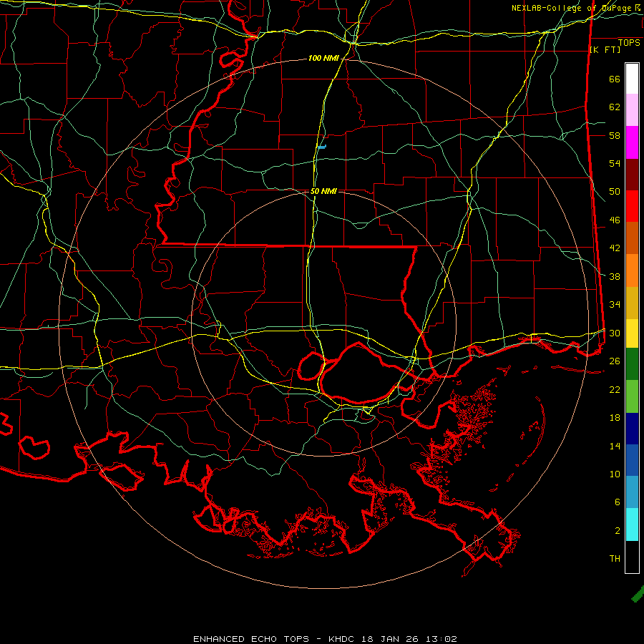Image resolution: width=644 pixels, height=644 pixels.
Task: Click the dark green legend band
Action: pos(632,364)
